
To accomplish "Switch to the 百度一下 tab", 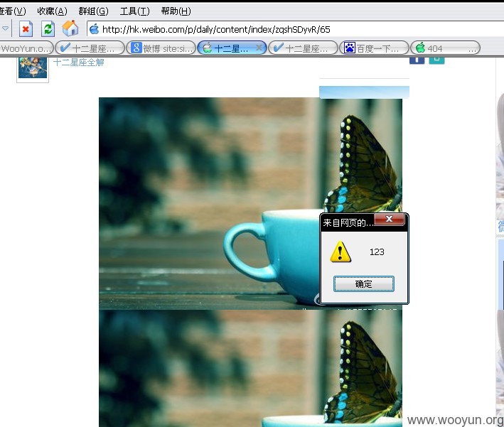I will tap(375, 48).
